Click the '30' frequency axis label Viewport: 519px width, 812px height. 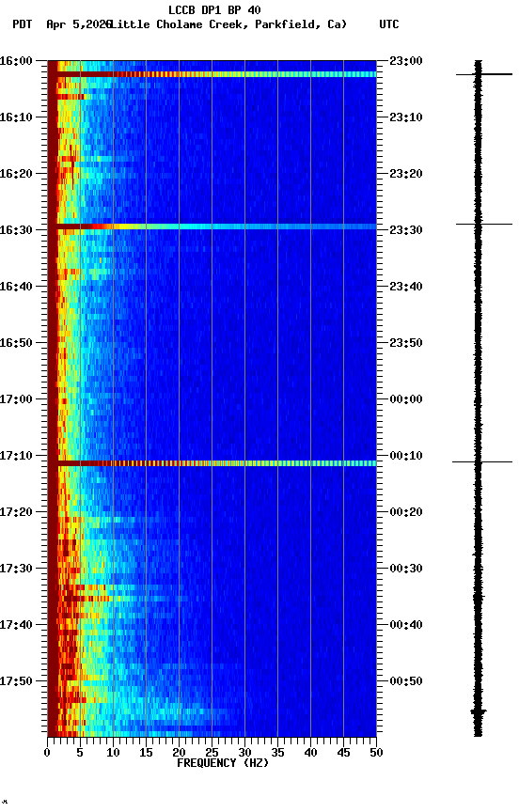pyautogui.click(x=244, y=753)
